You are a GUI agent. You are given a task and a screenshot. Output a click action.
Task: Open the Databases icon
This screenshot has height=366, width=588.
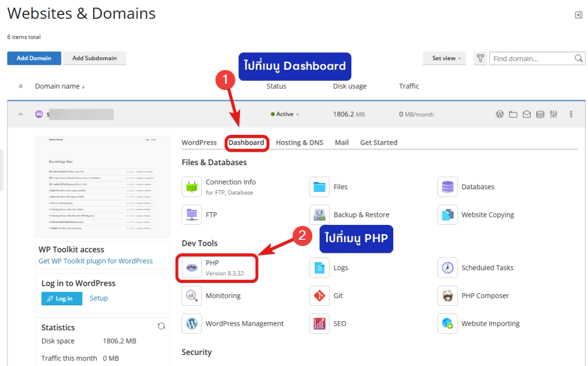click(x=447, y=186)
